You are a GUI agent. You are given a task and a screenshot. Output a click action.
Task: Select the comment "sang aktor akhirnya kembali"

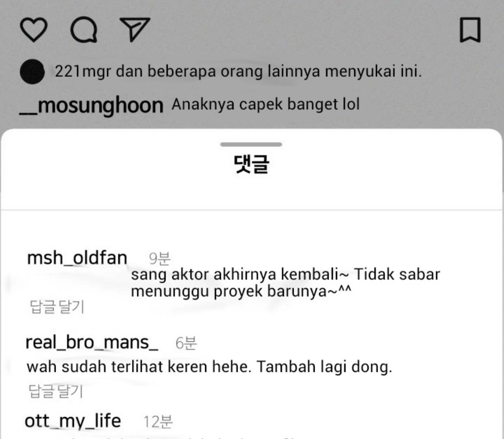pos(235,274)
